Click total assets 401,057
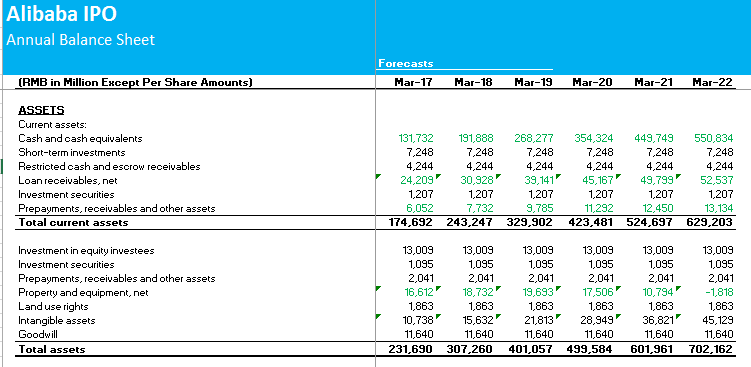Screen dimensions: 751x367 tap(530, 349)
